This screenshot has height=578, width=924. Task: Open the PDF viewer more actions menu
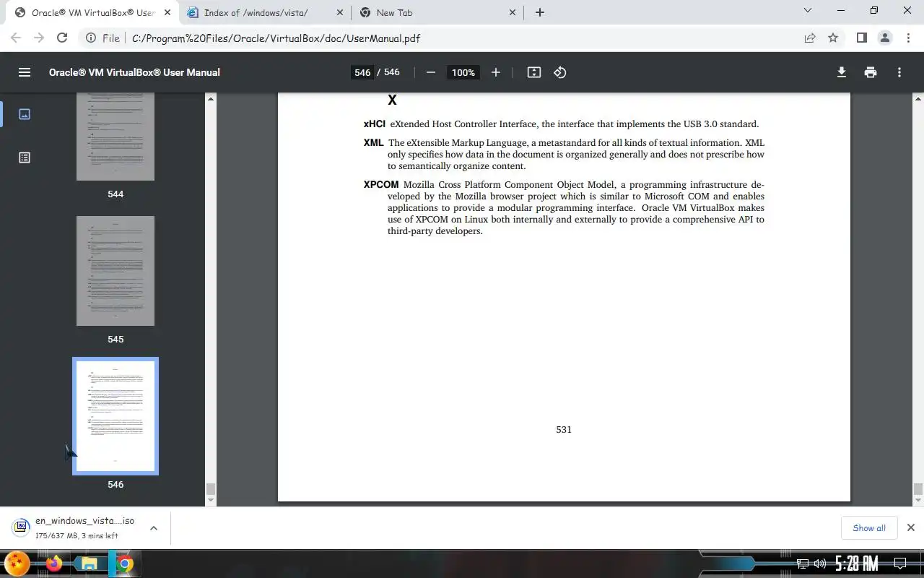coord(899,72)
